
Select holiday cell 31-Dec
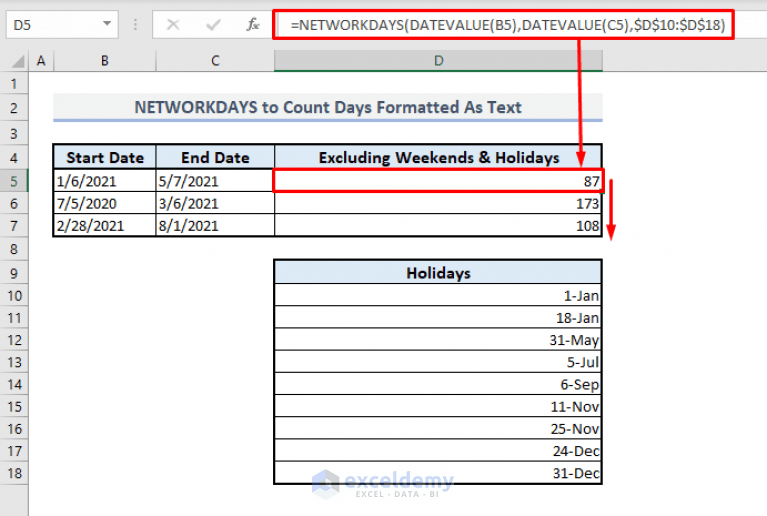point(438,473)
